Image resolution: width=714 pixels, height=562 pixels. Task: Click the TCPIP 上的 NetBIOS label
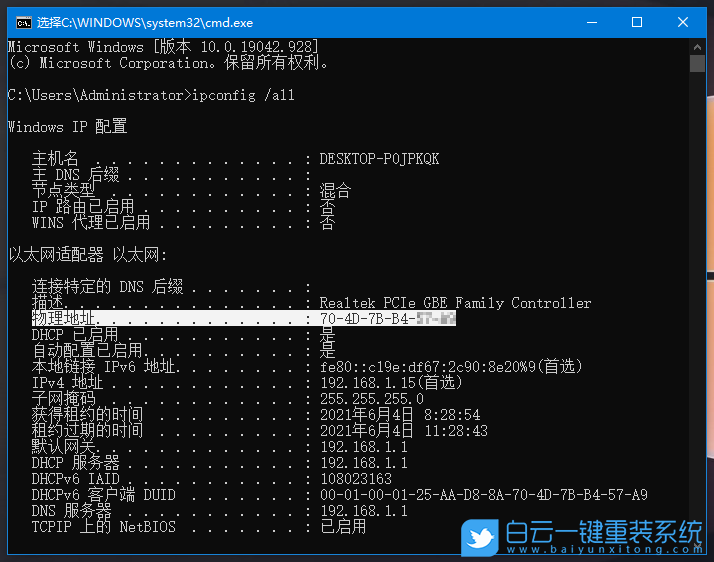pyautogui.click(x=103, y=527)
